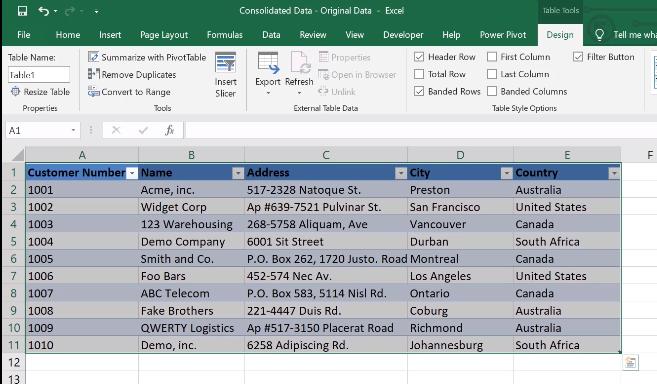Image resolution: width=657 pixels, height=384 pixels.
Task: Switch to the Review tab
Action: pyautogui.click(x=313, y=35)
